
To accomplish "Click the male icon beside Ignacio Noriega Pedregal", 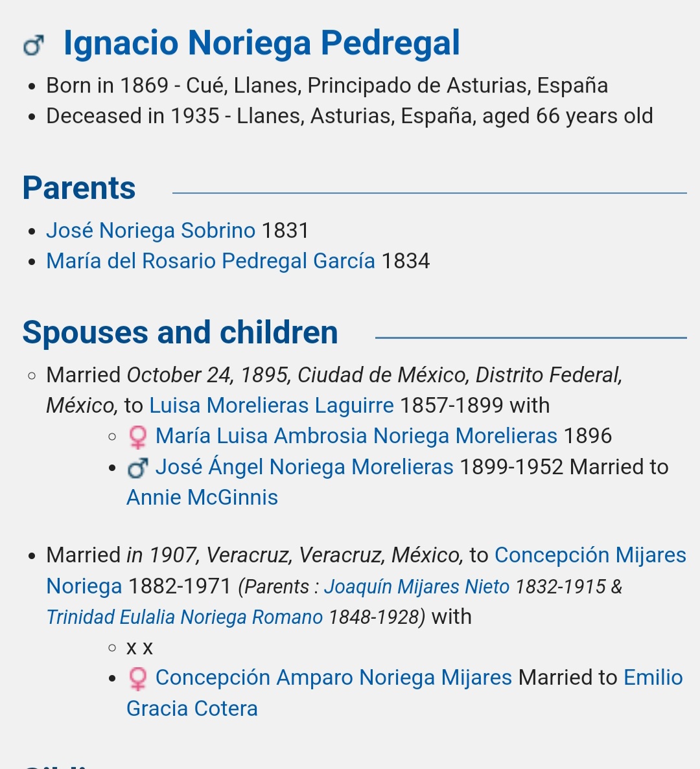I will tap(34, 45).
